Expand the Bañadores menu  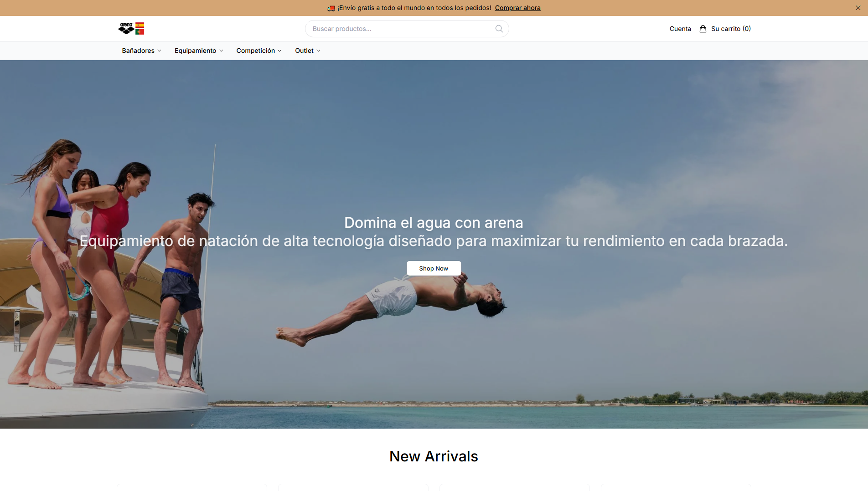click(141, 51)
